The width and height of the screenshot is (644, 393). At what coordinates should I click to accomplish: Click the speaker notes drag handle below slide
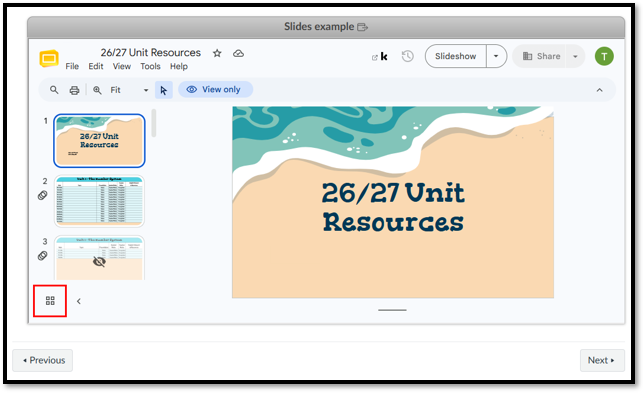[x=392, y=310]
